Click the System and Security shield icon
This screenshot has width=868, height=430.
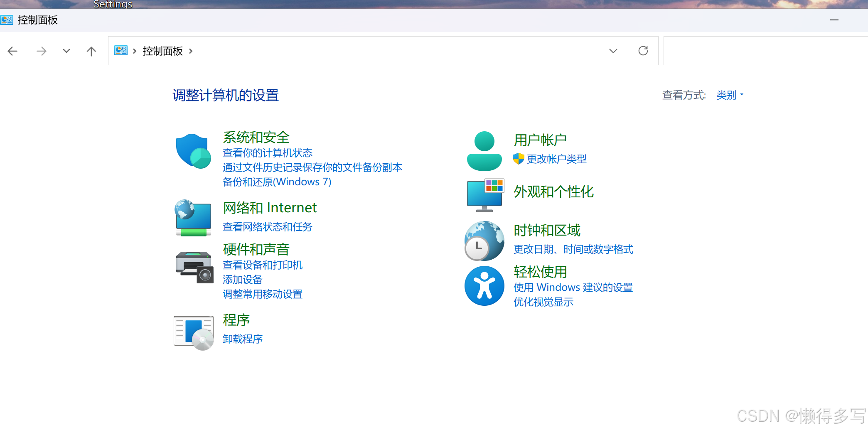click(194, 151)
